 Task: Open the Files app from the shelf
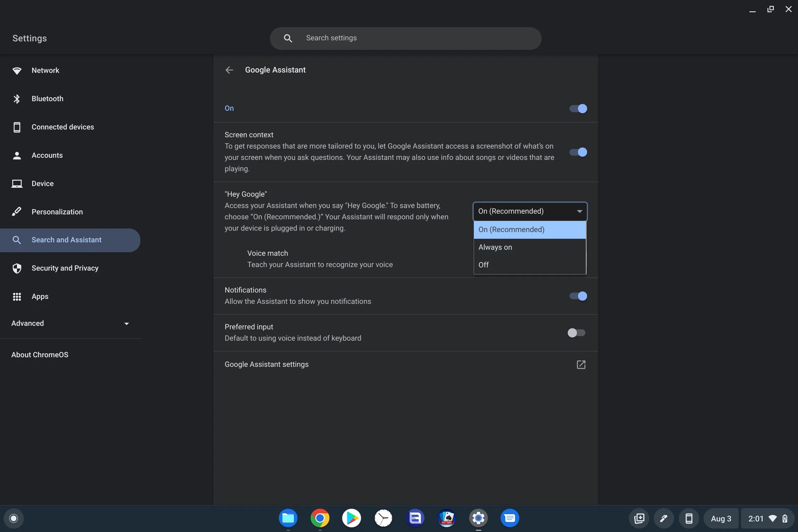coord(288,518)
